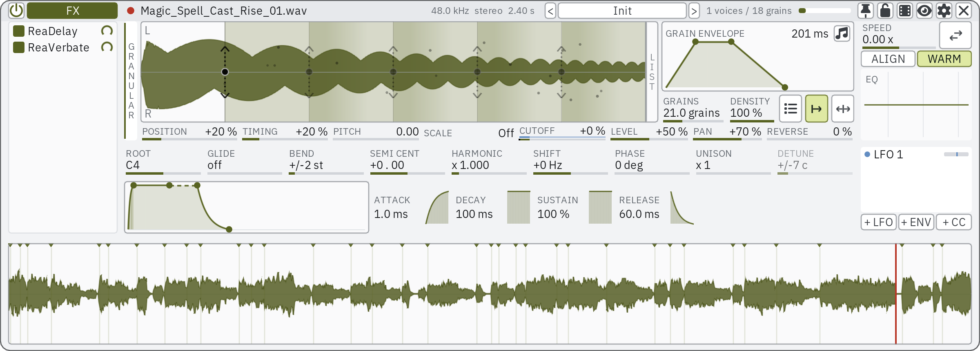Screen dimensions: 980x351
Task: Click the speed direction swap arrows icon
Action: click(x=955, y=36)
